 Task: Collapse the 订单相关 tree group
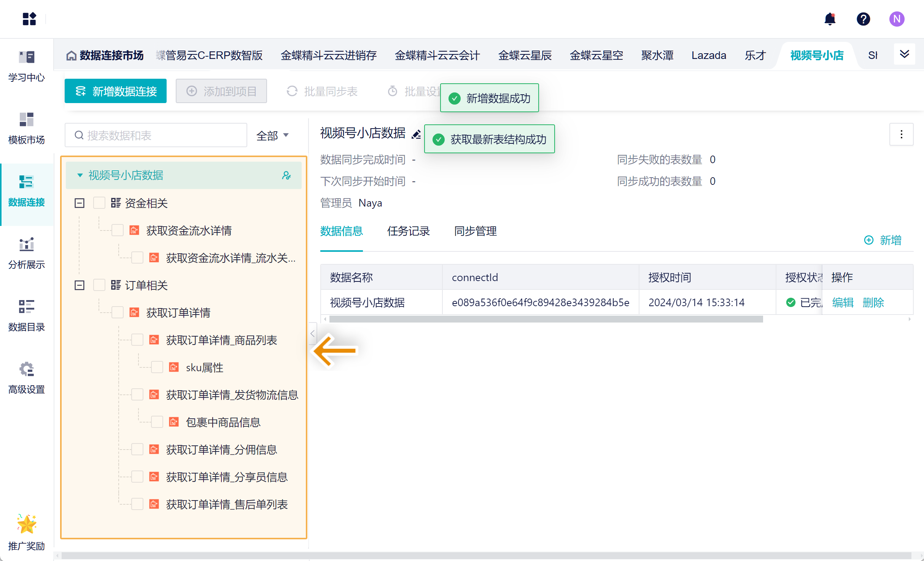(80, 285)
